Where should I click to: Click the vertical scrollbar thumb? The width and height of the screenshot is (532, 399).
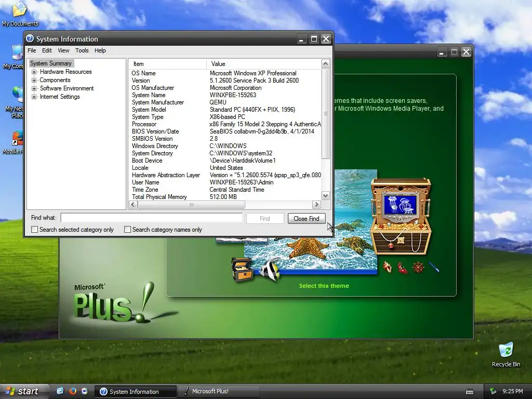tap(325, 113)
